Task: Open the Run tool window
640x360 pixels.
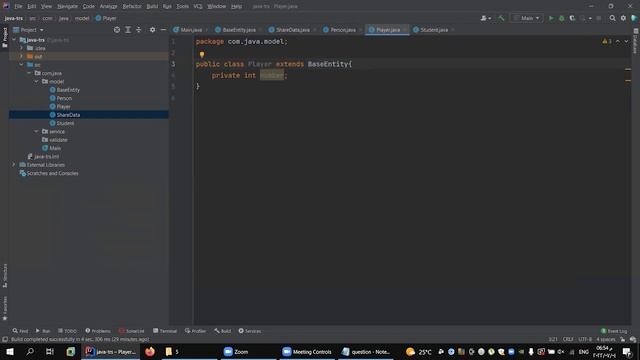Action: coord(42,331)
